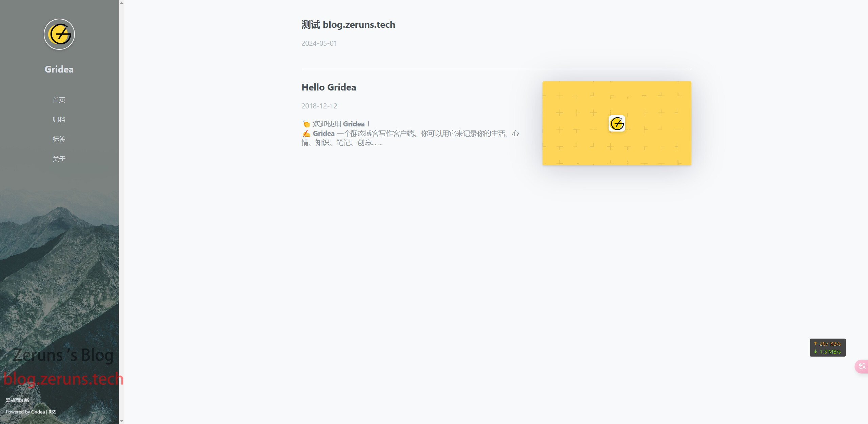Open the Hello Gridea post title
868x424 pixels.
tap(329, 87)
